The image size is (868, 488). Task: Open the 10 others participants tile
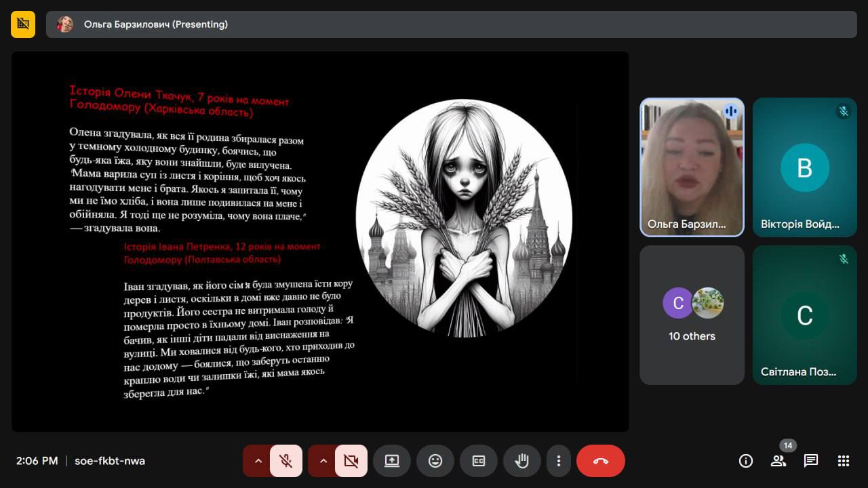pos(692,315)
